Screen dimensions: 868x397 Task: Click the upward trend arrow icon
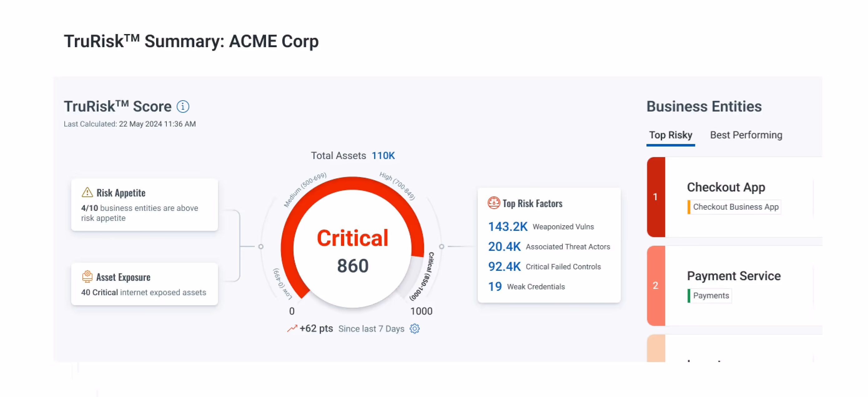pyautogui.click(x=292, y=328)
